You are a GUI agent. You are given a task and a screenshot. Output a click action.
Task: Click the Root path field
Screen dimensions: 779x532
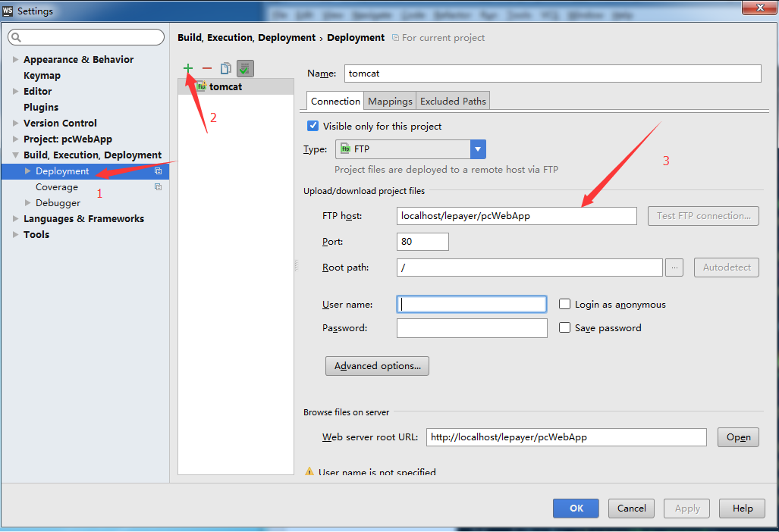point(529,267)
